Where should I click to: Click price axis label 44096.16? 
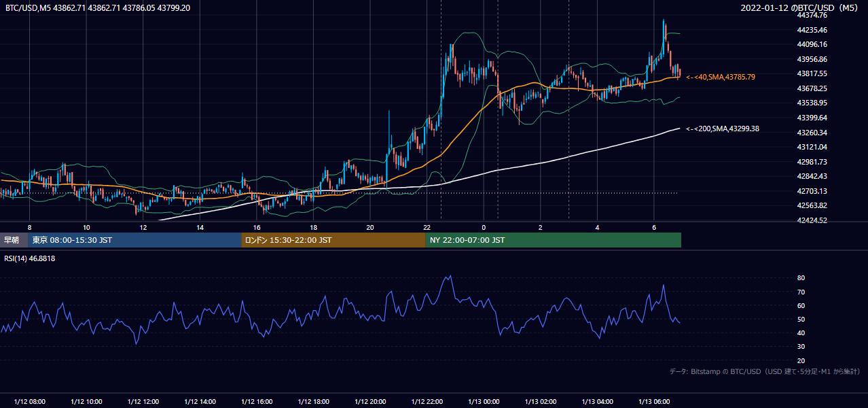click(812, 44)
